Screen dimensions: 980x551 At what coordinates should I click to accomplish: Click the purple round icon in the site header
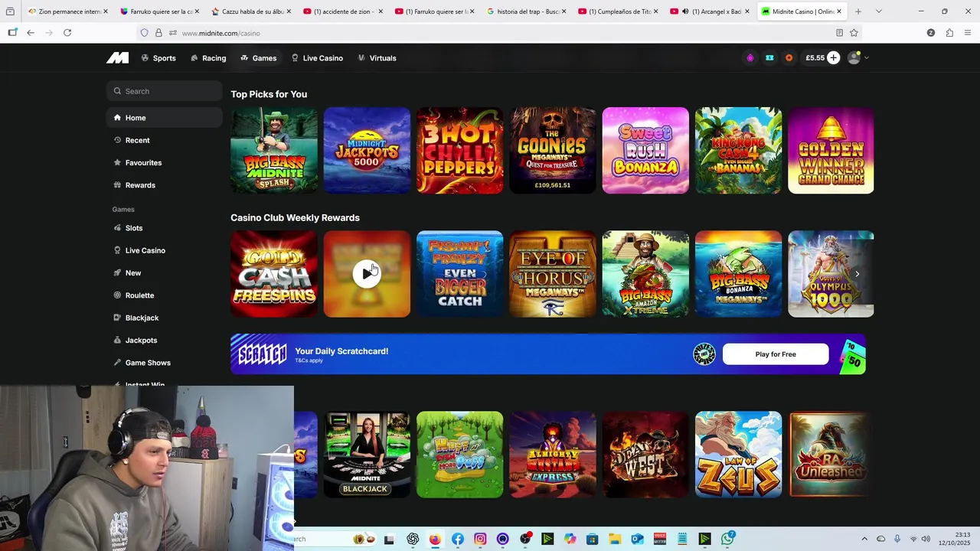pos(750,57)
